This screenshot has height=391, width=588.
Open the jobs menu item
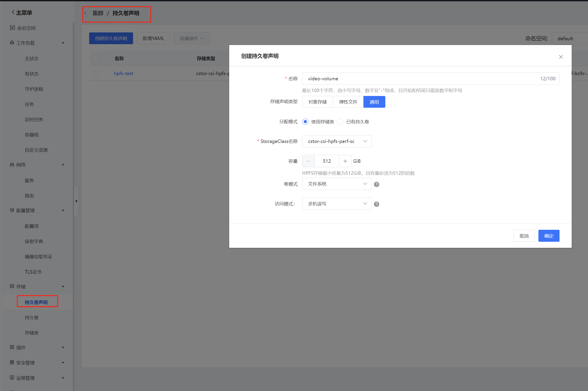click(x=29, y=104)
